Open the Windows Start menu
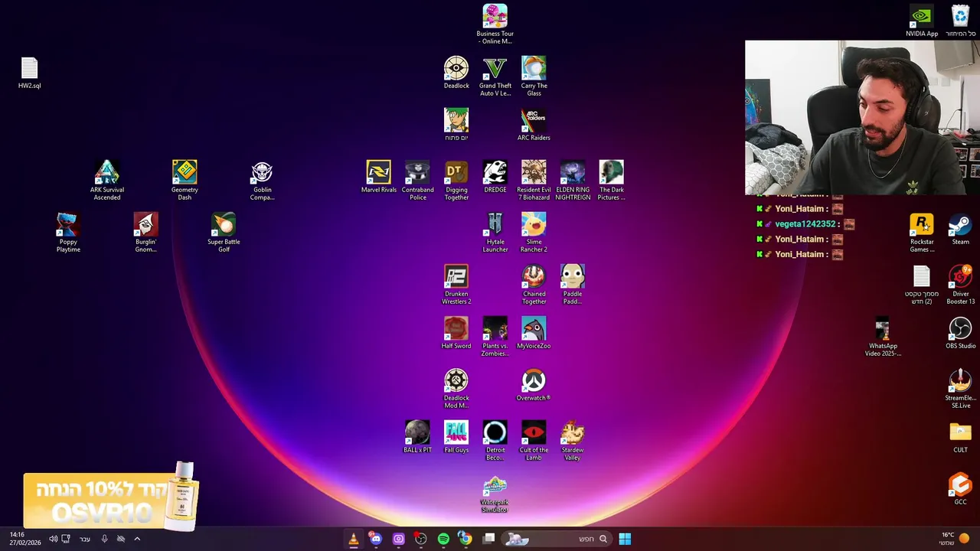Viewport: 980px width, 551px height. [625, 539]
